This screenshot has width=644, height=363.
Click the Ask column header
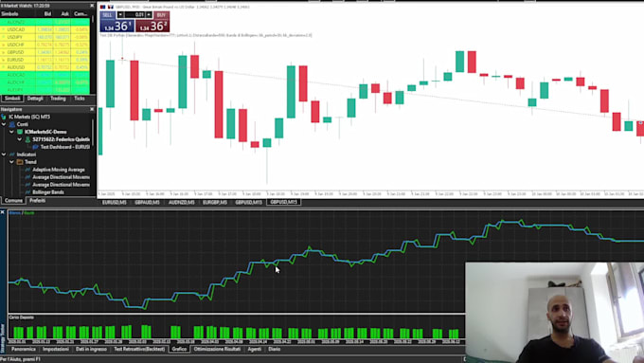click(65, 13)
